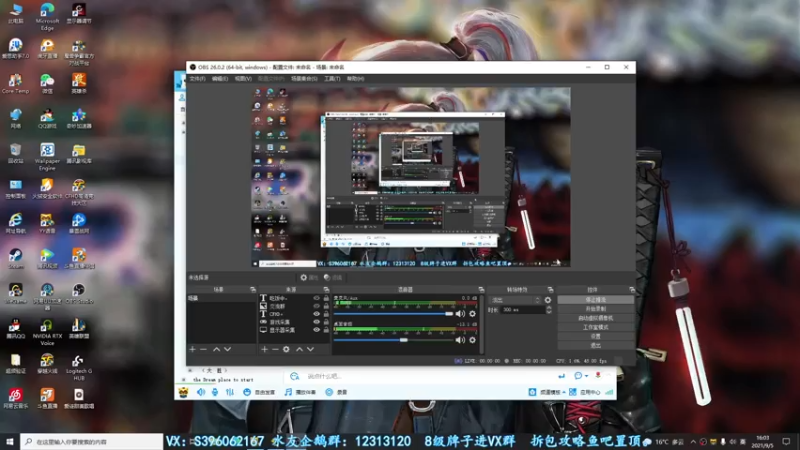Remove selected scene with minus icon
800x450 pixels.
[x=204, y=349]
